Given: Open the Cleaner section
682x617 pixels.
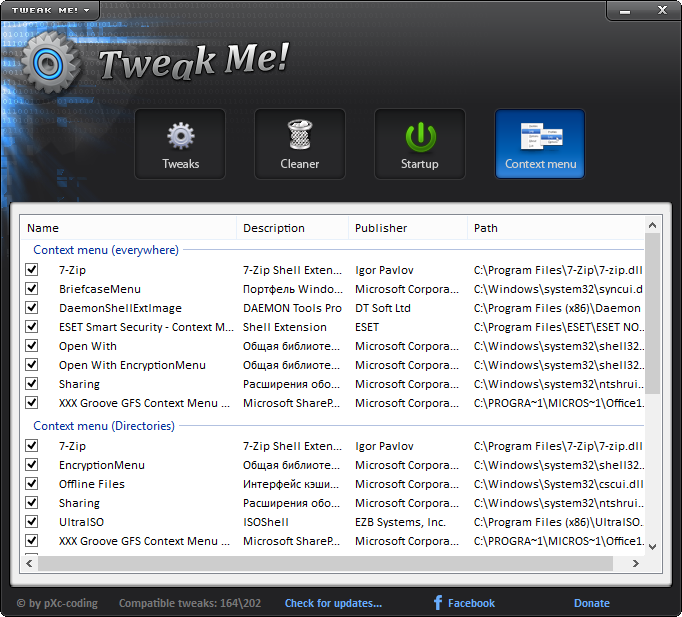Looking at the screenshot, I should [x=300, y=144].
